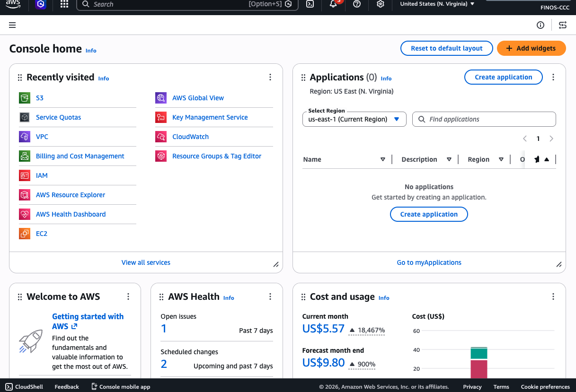Open the notifications bell
This screenshot has height=392, width=576.
(x=333, y=4)
